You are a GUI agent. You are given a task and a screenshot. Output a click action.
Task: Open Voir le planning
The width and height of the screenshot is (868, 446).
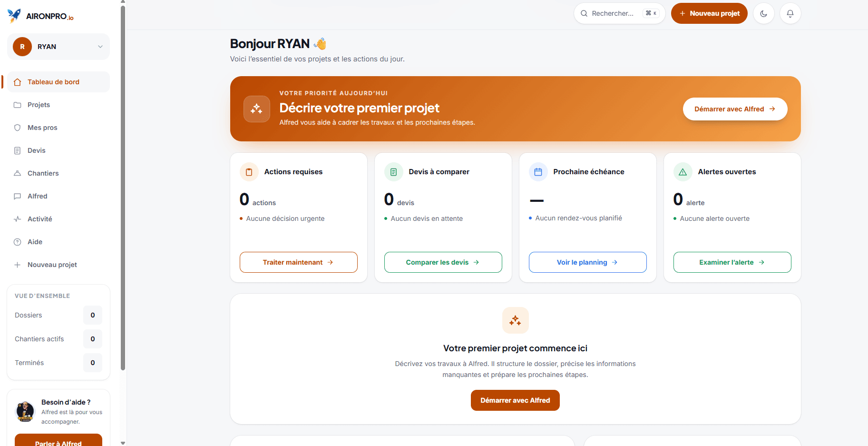coord(588,262)
